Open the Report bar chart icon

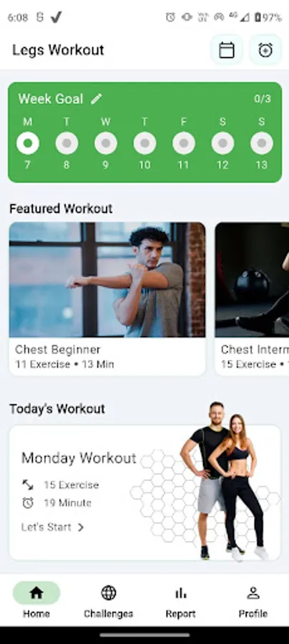coord(180,592)
